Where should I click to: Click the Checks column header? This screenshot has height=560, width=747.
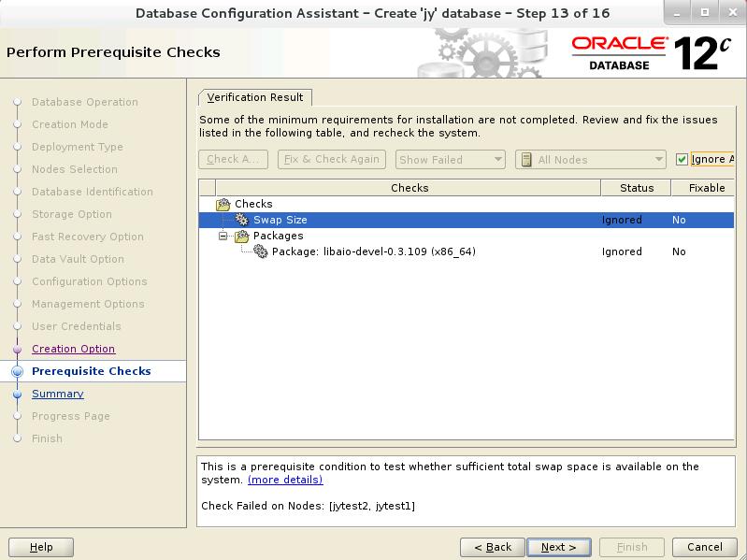click(x=409, y=188)
